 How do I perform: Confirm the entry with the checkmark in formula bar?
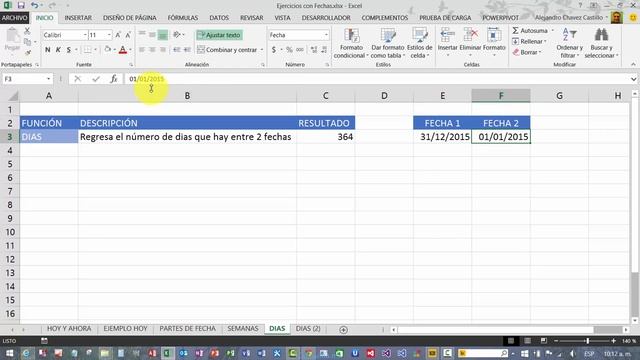click(x=96, y=79)
